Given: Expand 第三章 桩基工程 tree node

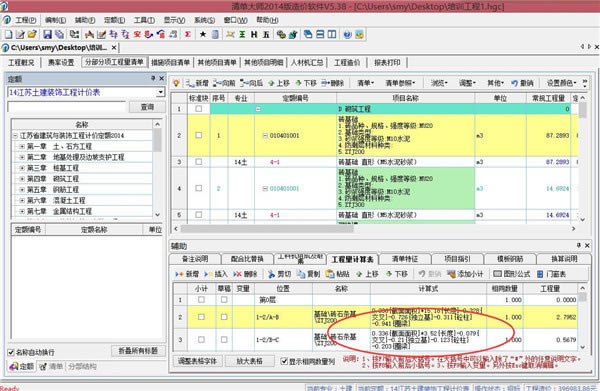Looking at the screenshot, I should pyautogui.click(x=22, y=168).
